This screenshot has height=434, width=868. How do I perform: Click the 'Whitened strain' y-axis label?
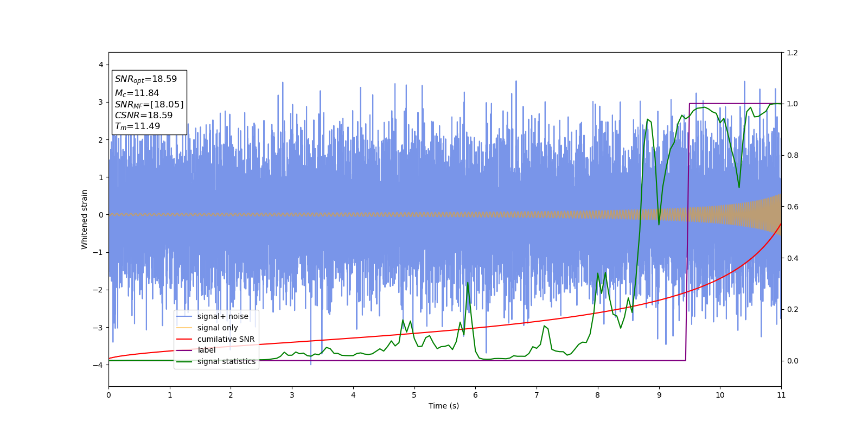click(85, 219)
